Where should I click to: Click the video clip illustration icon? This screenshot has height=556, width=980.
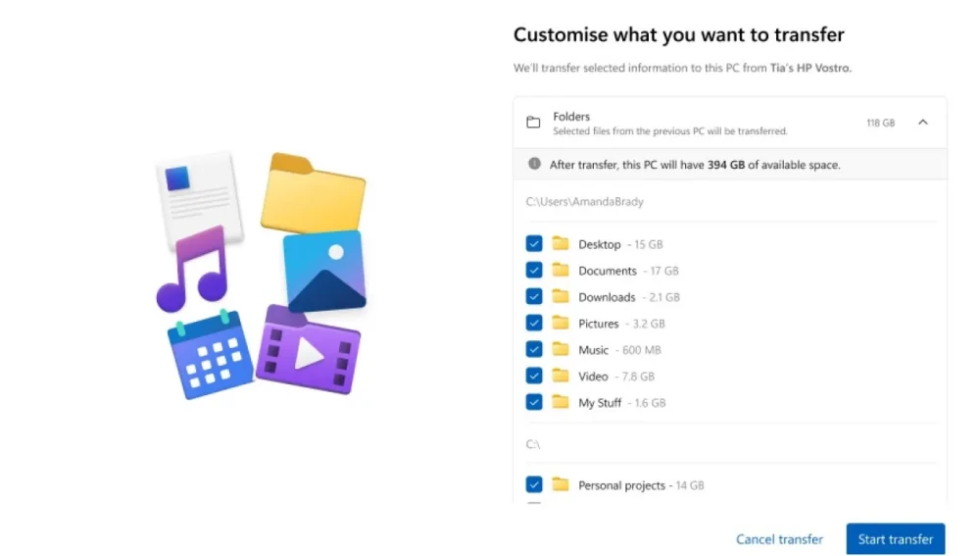click(x=308, y=350)
